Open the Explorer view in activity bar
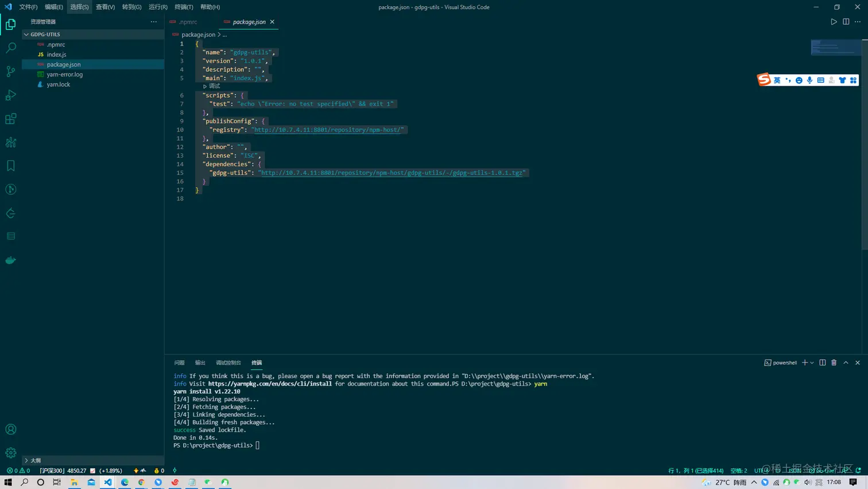Image resolution: width=868 pixels, height=489 pixels. tap(10, 24)
